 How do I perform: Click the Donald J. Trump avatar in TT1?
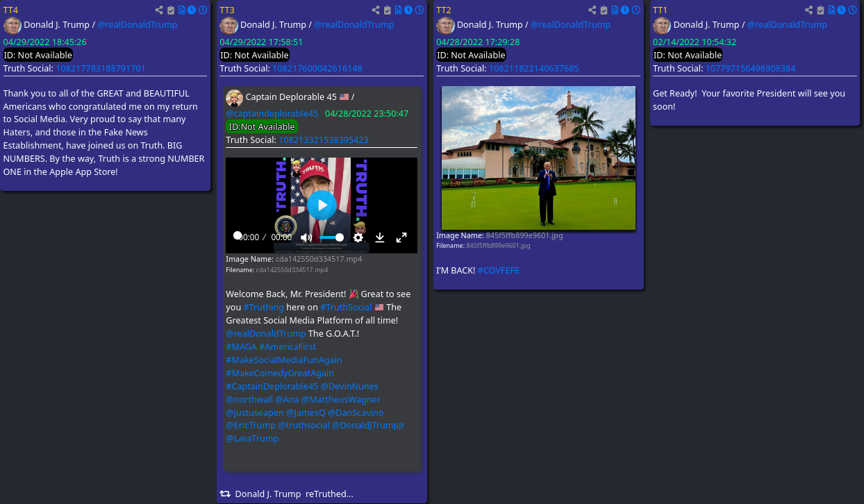[662, 26]
